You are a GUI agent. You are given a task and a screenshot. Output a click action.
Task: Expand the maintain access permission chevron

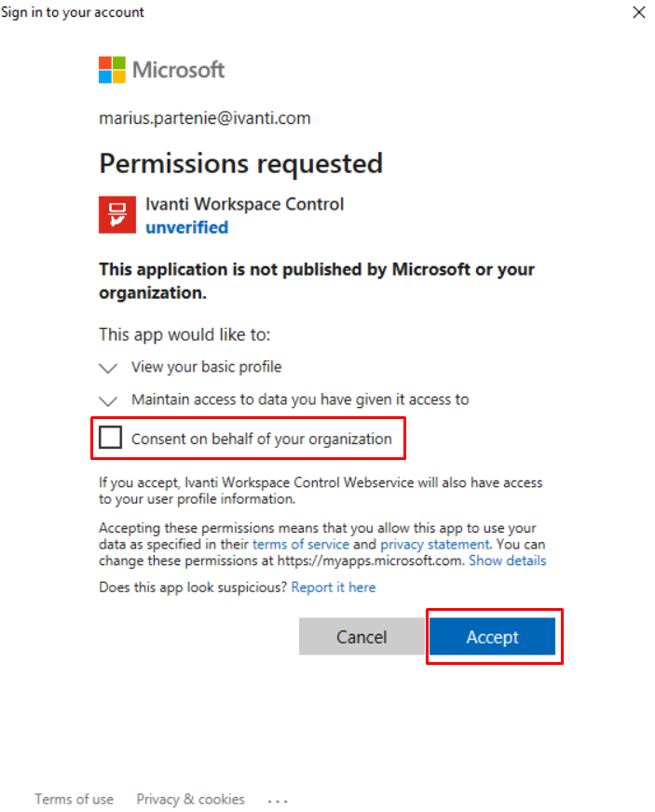(109, 399)
